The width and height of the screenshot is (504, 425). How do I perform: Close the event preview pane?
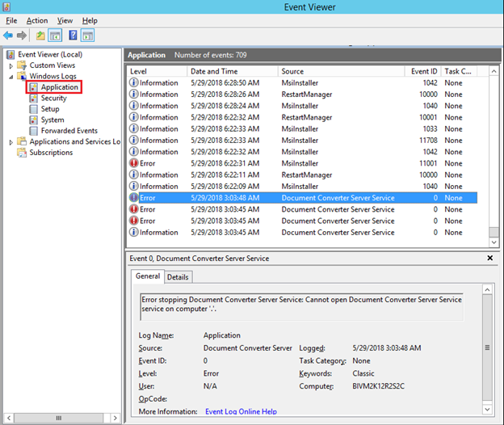coord(489,258)
